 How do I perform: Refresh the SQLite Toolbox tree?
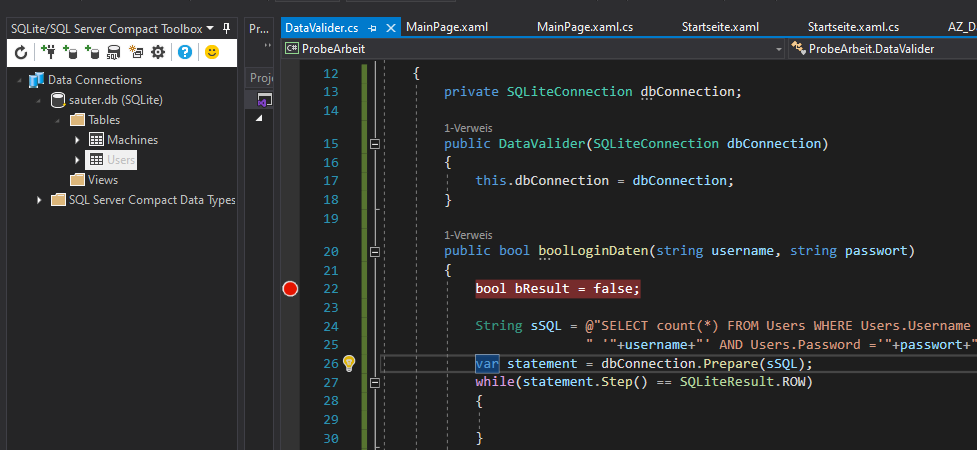(21, 53)
